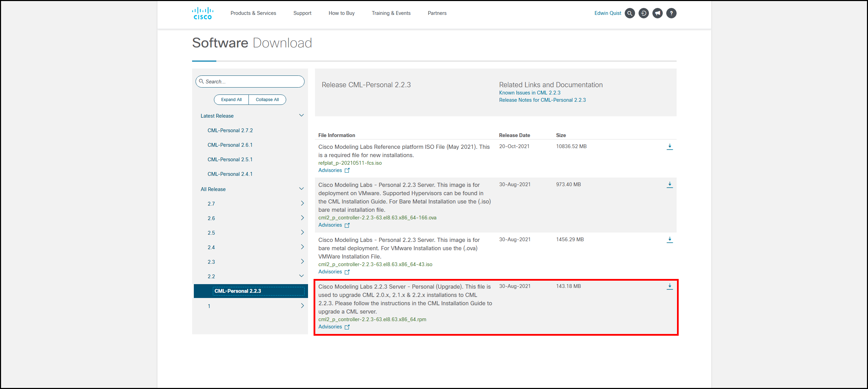Expand the 2.5 release branch
This screenshot has width=868, height=389.
click(302, 233)
